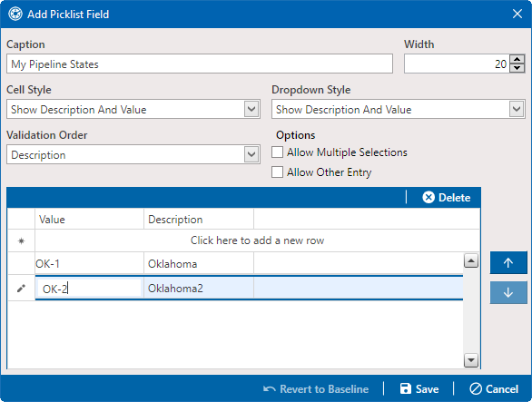Move selected row up with arrow button
The height and width of the screenshot is (402, 532).
tap(508, 262)
